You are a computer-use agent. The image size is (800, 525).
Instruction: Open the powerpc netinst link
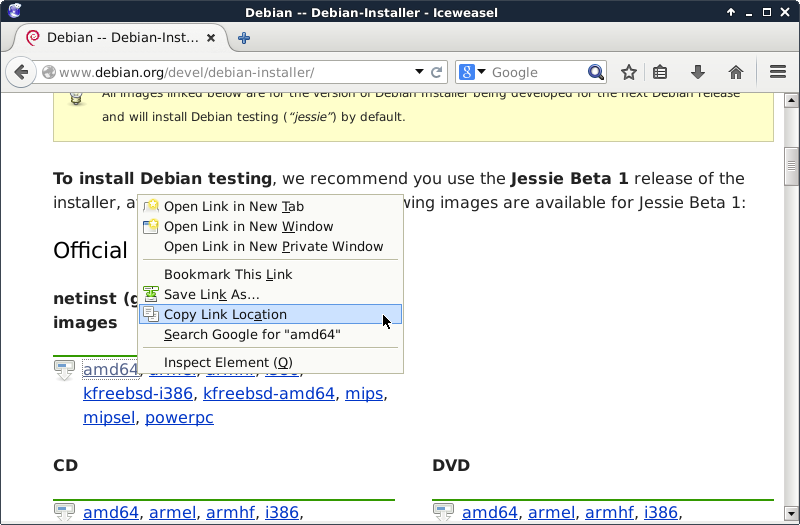pos(179,417)
